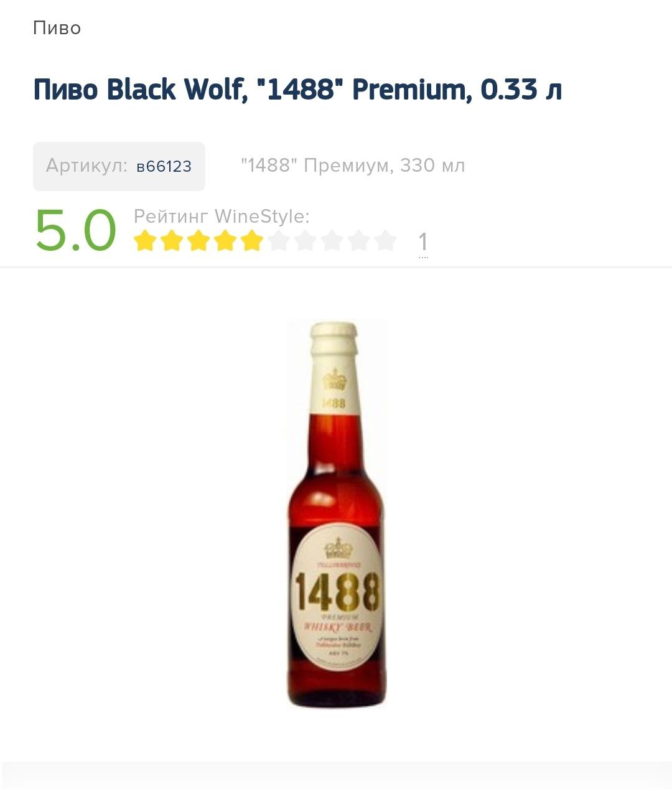Click the product title Black Wolf 1488 Premium

click(297, 90)
